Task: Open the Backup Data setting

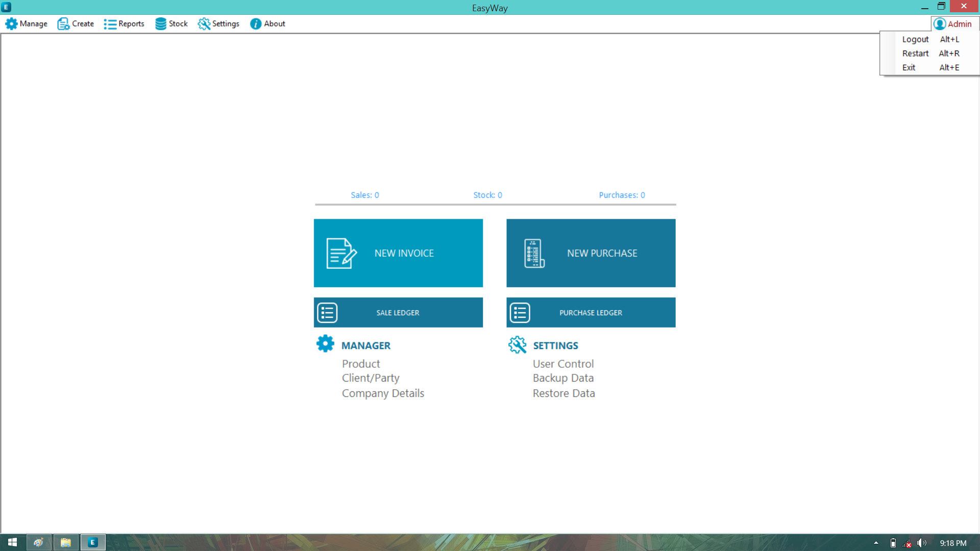Action: 563,378
